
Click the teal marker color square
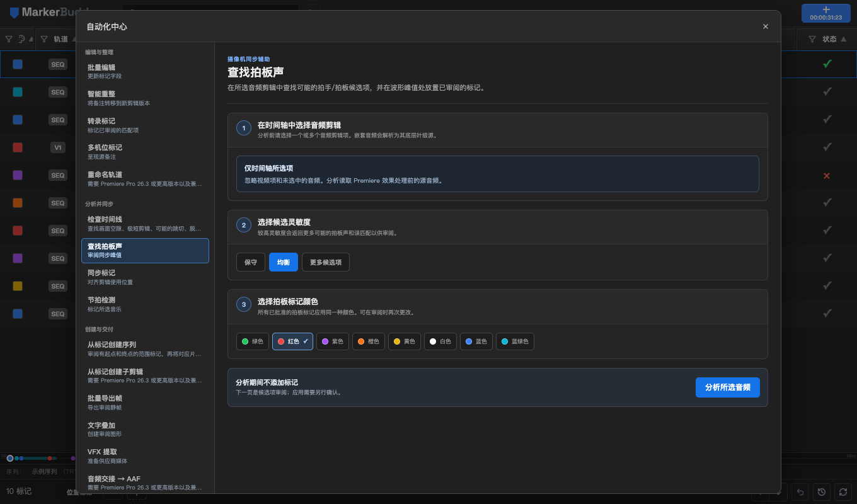(x=18, y=92)
